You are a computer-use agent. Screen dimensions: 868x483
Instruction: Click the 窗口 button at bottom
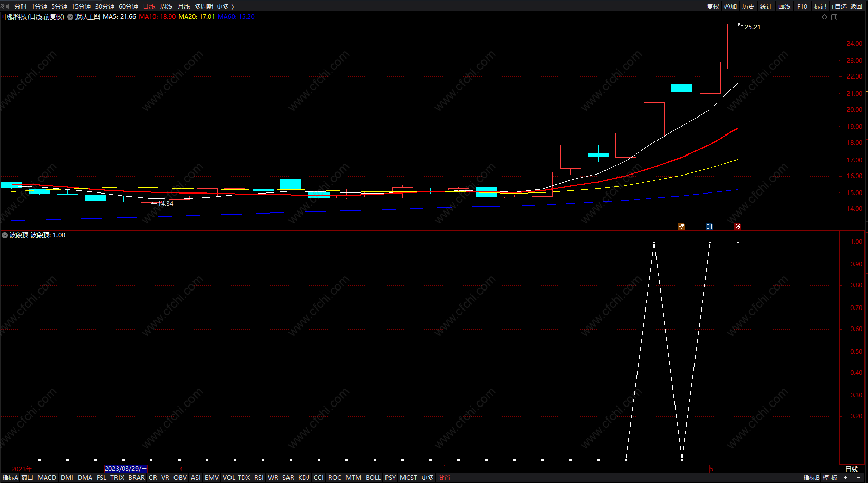[27, 478]
